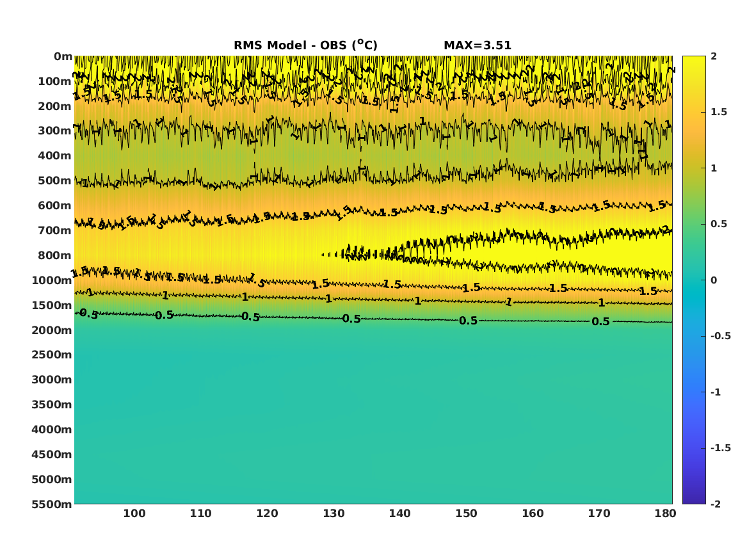Select the colorbar tick label "-1"
Screen dimensions: 747x560
[x=716, y=392]
